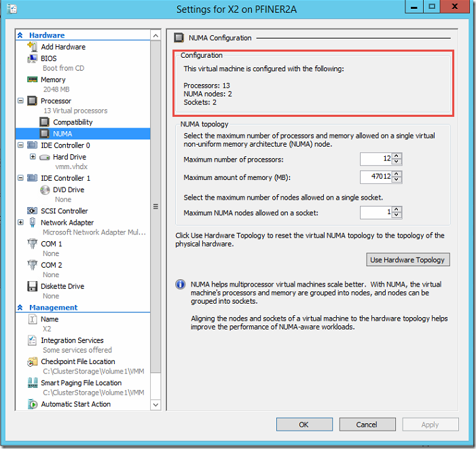Select Integration Services under Management
The image size is (476, 449).
[72, 340]
